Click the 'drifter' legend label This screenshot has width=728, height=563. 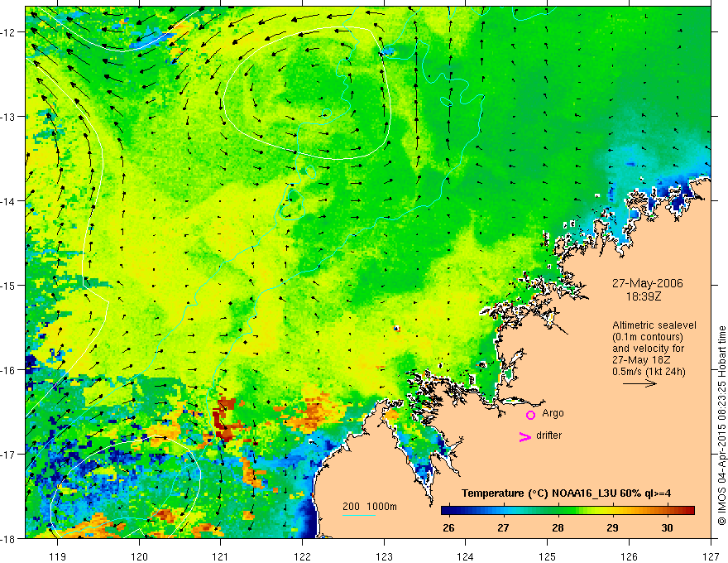point(548,435)
